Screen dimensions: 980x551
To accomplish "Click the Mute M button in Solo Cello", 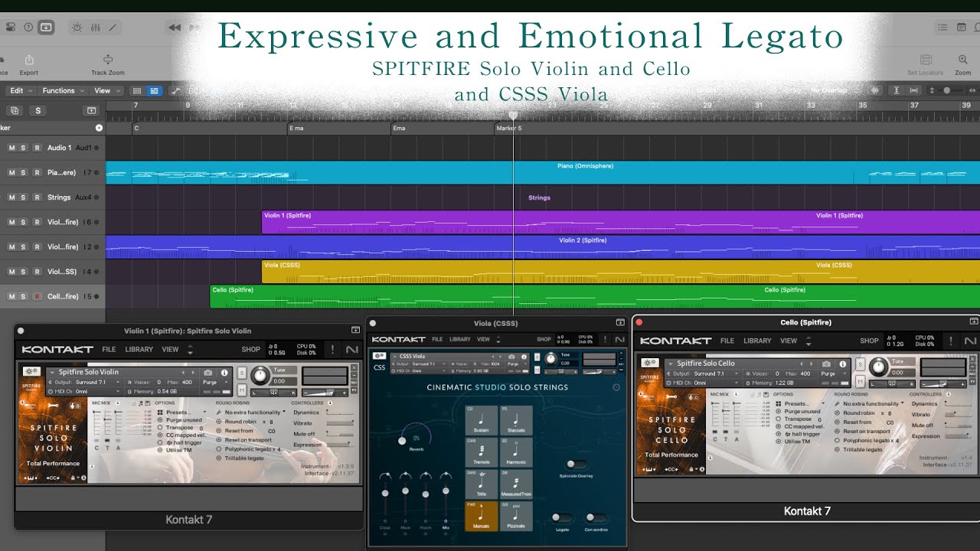I will pos(860,381).
